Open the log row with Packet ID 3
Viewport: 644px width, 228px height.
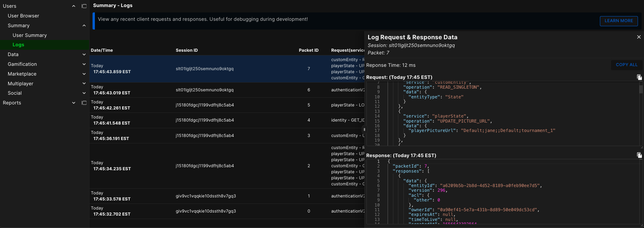click(227, 136)
